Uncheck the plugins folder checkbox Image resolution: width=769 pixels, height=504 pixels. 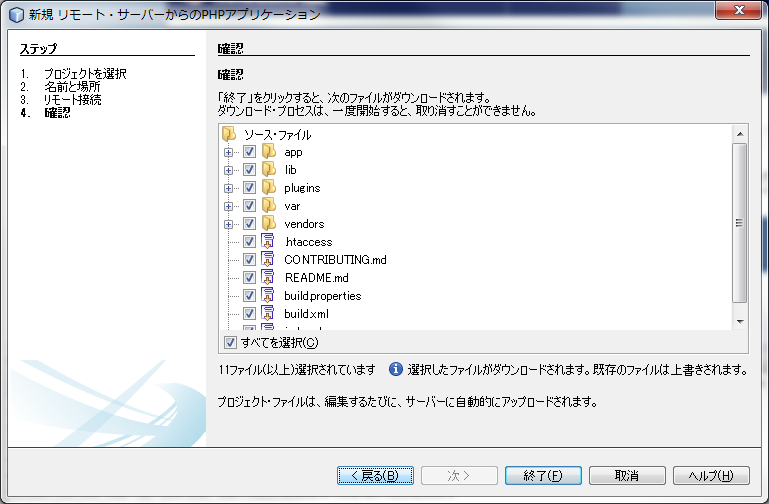click(249, 187)
